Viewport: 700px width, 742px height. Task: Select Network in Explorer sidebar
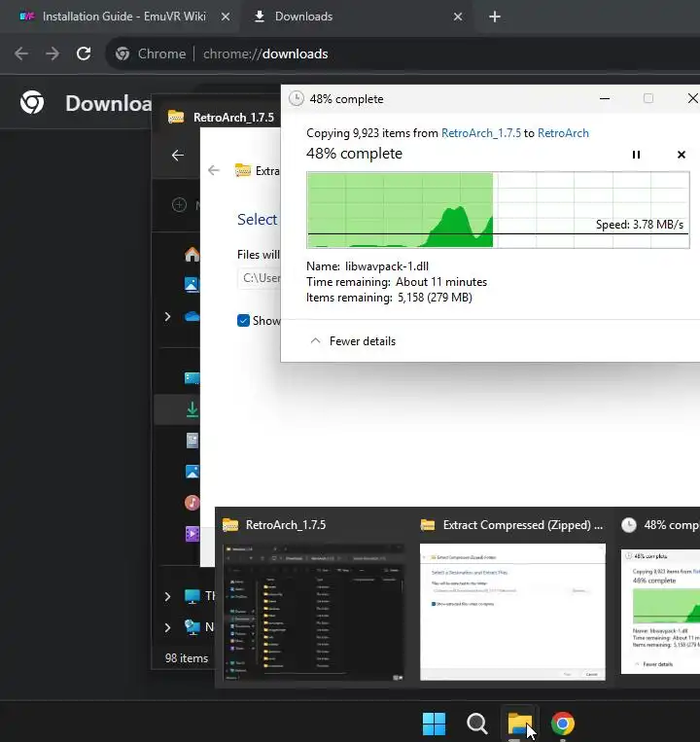pyautogui.click(x=199, y=627)
